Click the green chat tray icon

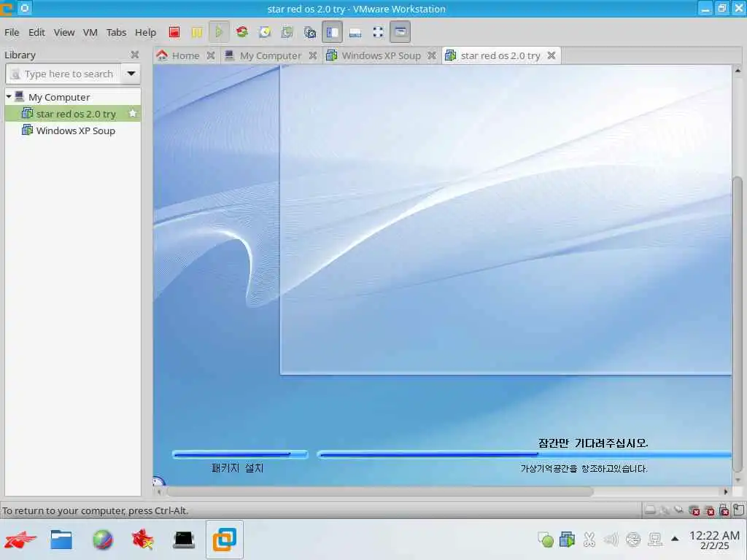(546, 540)
